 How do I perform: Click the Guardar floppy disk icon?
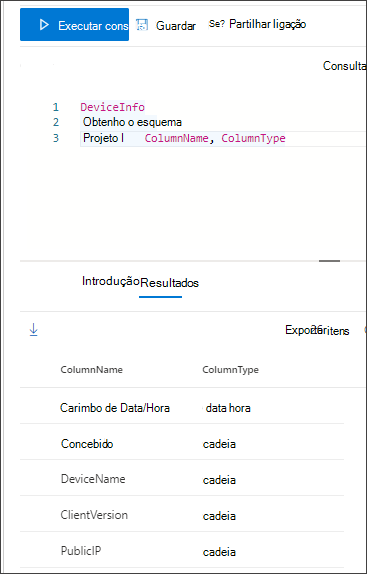142,25
